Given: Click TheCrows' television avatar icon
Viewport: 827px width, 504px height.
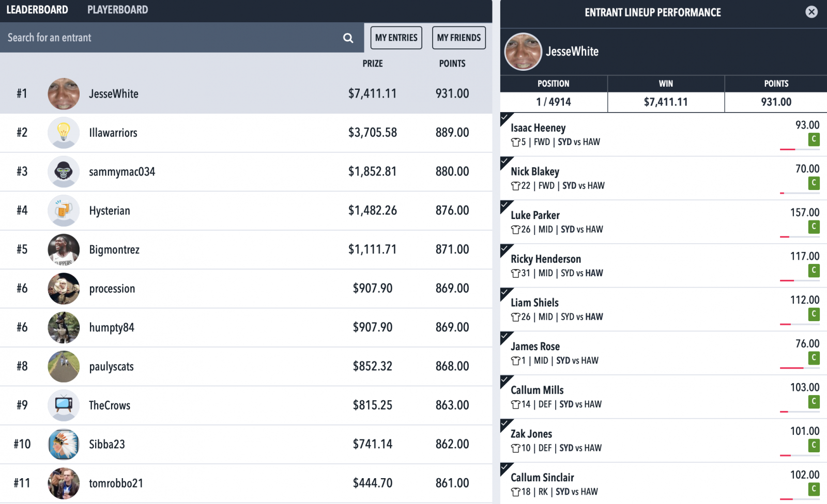Looking at the screenshot, I should click(64, 405).
